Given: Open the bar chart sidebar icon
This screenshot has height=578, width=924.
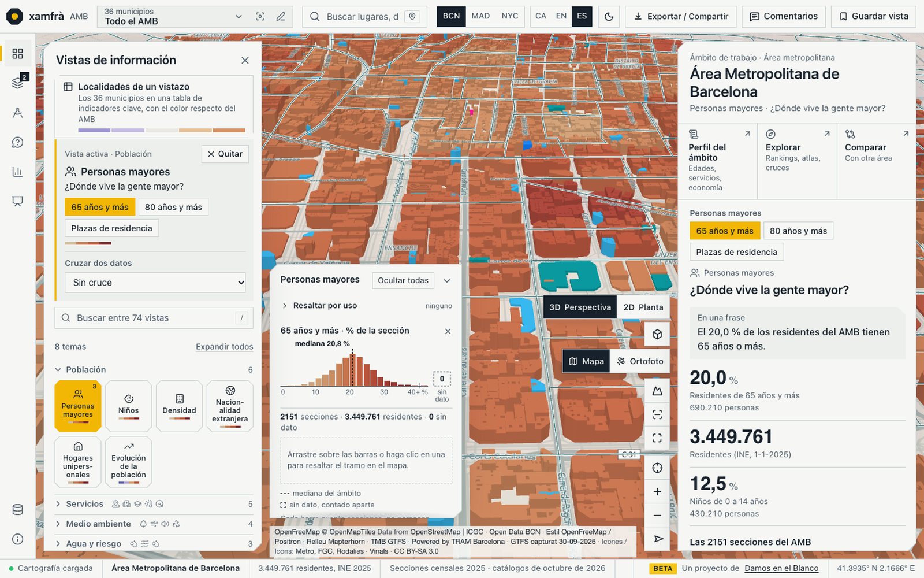Looking at the screenshot, I should 17,172.
